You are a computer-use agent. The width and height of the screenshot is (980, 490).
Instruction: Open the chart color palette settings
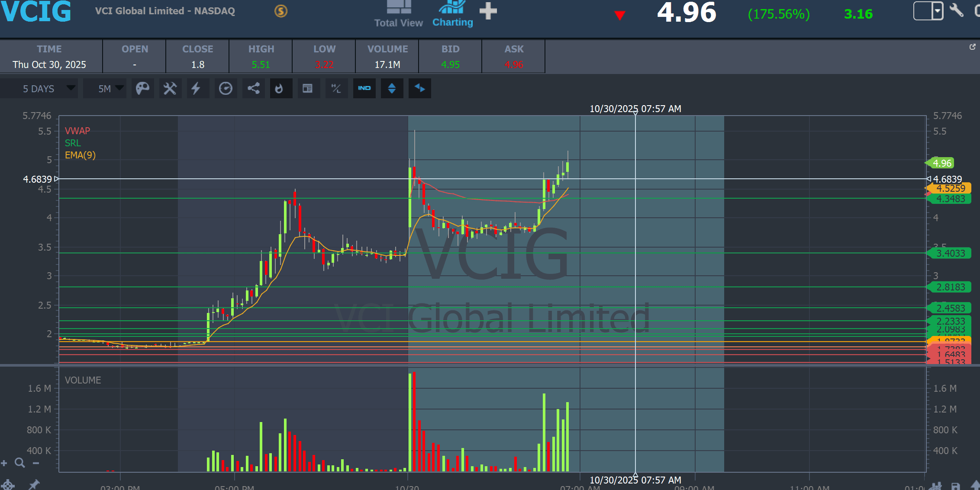142,89
